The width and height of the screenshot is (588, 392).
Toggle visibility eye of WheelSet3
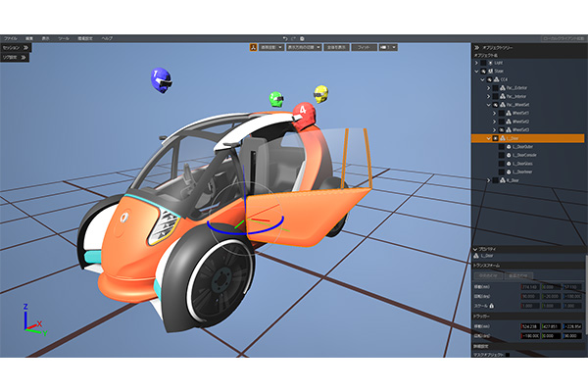502,129
